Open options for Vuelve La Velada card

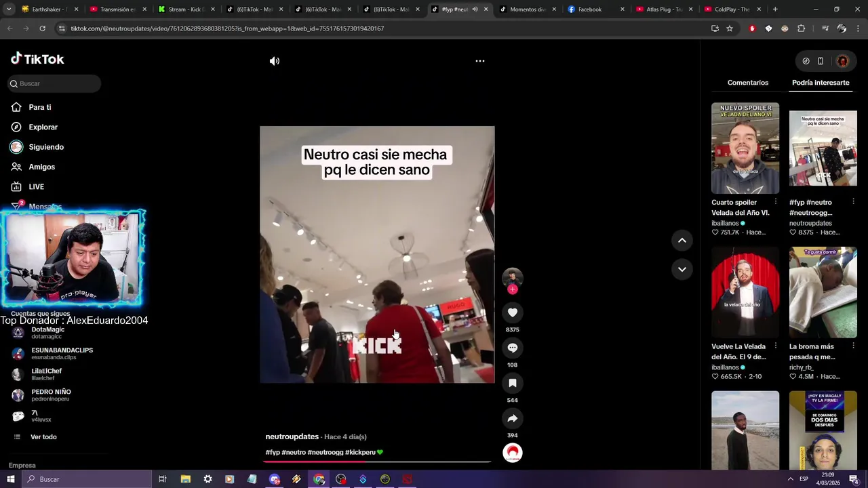[776, 346]
